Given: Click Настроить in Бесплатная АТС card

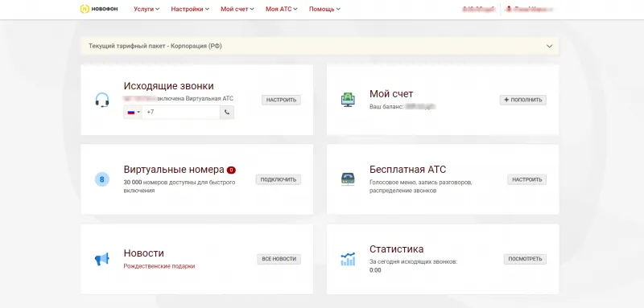Looking at the screenshot, I should point(527,179).
